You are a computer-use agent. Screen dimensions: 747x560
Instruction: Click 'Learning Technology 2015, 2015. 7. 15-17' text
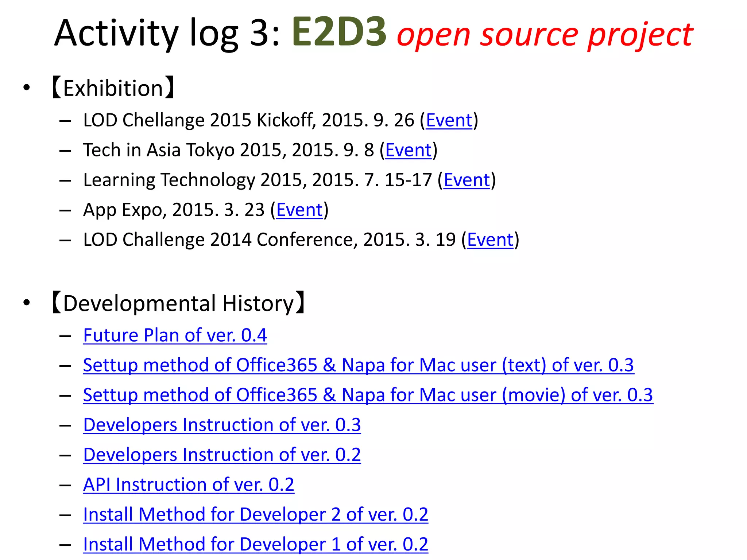[x=258, y=180]
